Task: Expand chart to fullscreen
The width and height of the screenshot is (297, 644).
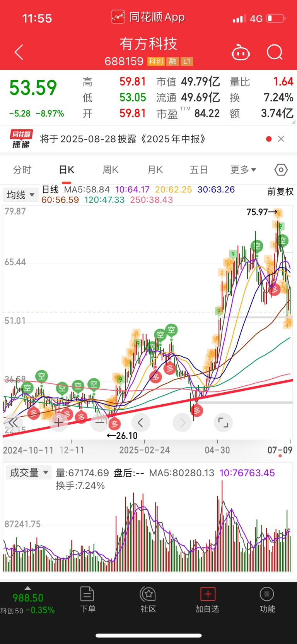Action: (224, 422)
